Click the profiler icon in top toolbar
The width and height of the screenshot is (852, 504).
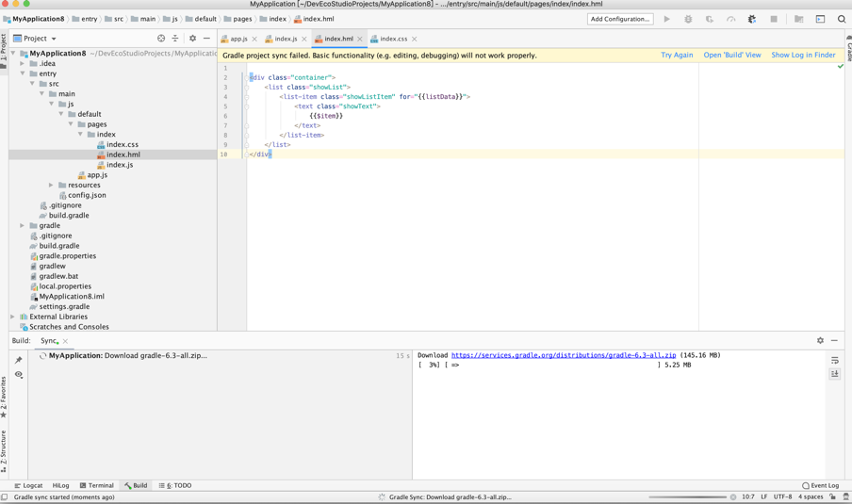(730, 19)
